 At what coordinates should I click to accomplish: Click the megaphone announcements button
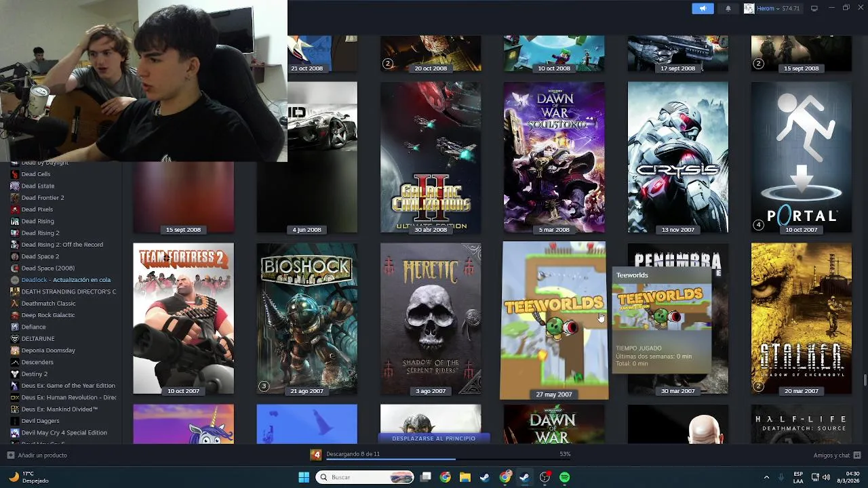pyautogui.click(x=703, y=8)
